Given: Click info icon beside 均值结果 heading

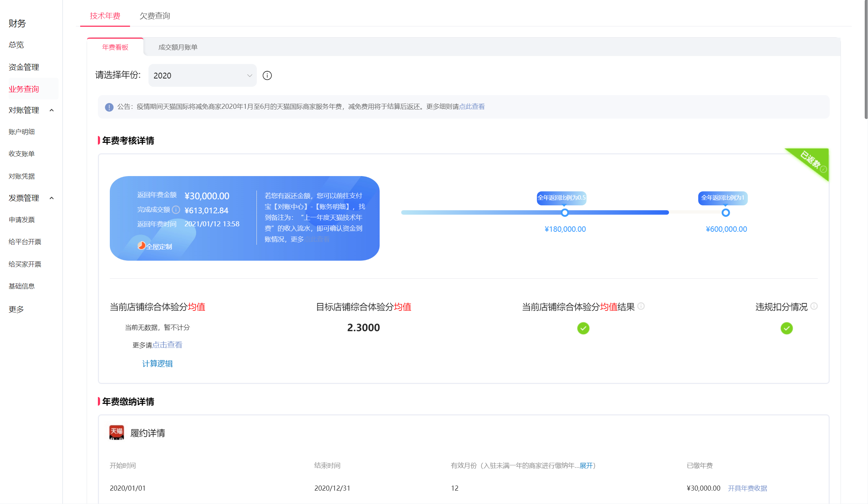Looking at the screenshot, I should (641, 306).
